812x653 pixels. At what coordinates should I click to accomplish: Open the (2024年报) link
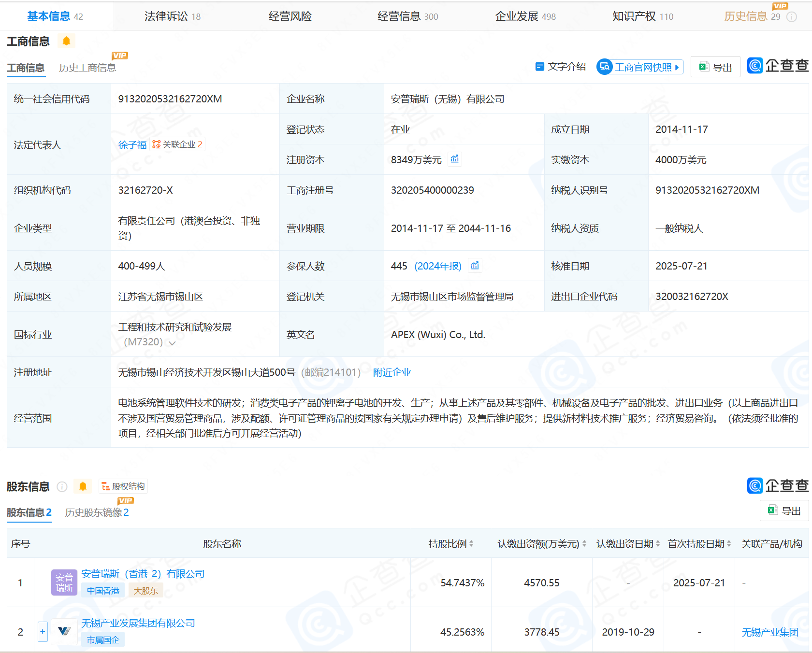pyautogui.click(x=438, y=266)
